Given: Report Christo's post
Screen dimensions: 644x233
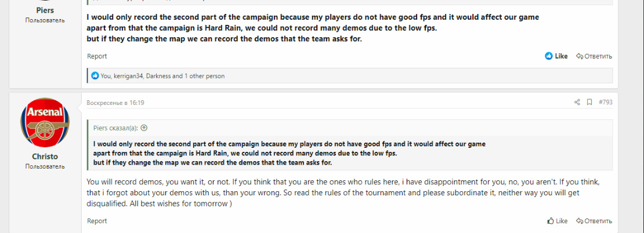Looking at the screenshot, I should (x=97, y=221).
